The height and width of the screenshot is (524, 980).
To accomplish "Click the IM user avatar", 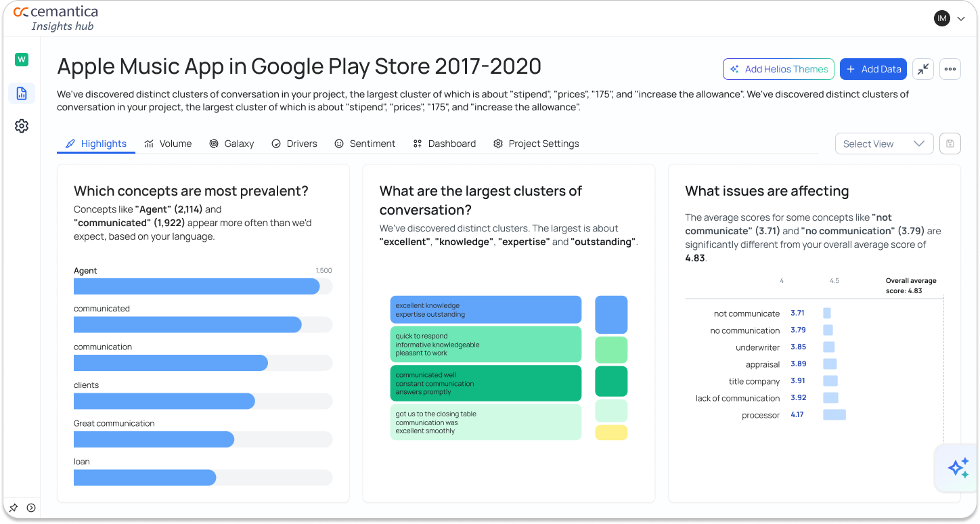I will click(x=942, y=18).
